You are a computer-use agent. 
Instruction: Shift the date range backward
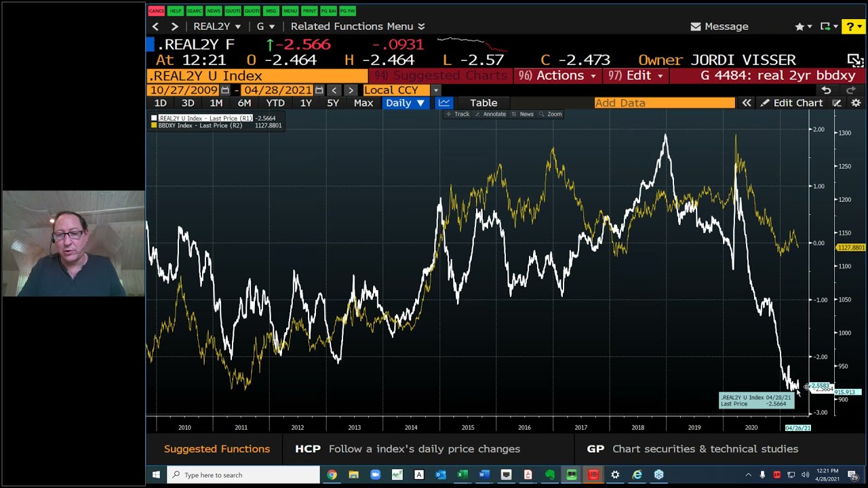(334, 90)
